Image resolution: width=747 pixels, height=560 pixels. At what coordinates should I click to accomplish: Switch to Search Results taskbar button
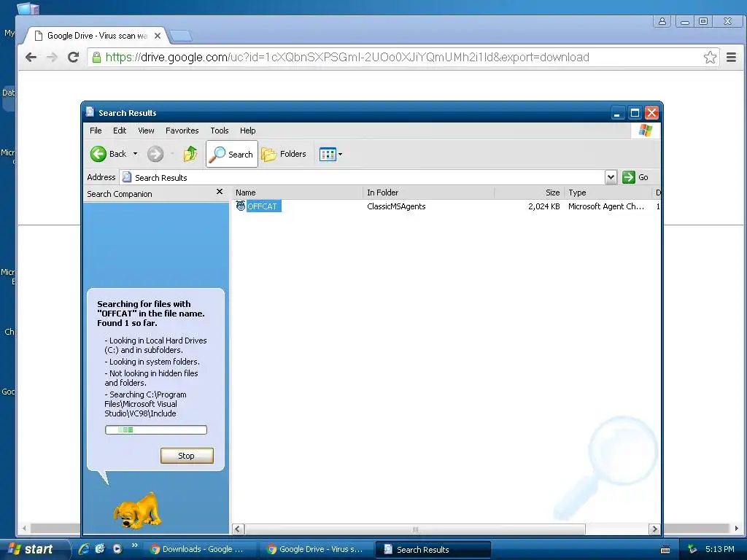click(x=433, y=549)
